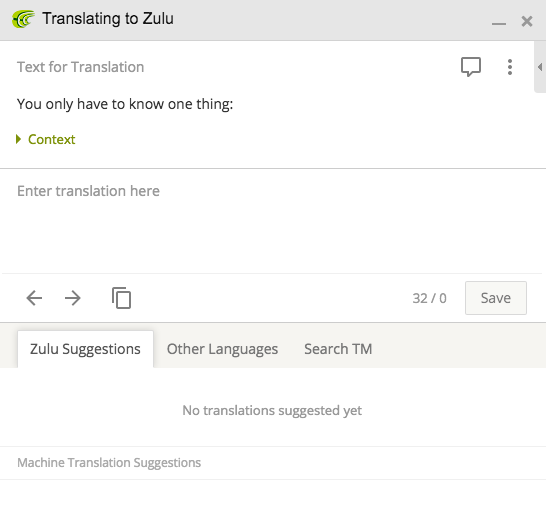Open the three-dot more options menu

(x=510, y=67)
